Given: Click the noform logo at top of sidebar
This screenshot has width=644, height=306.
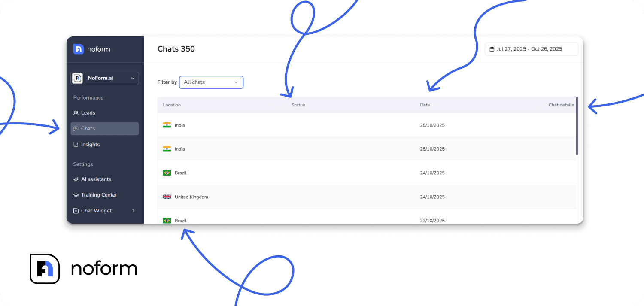Looking at the screenshot, I should 91,49.
